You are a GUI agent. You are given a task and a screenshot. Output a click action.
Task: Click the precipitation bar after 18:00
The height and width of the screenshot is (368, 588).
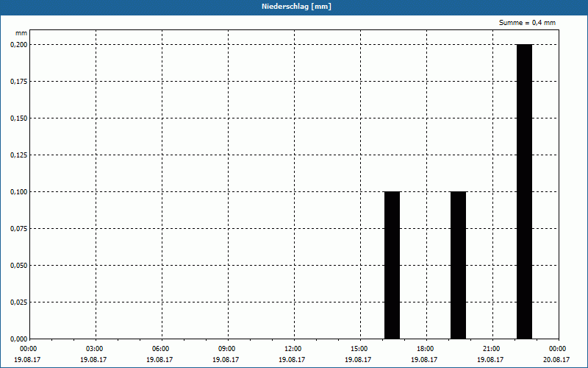(x=458, y=265)
